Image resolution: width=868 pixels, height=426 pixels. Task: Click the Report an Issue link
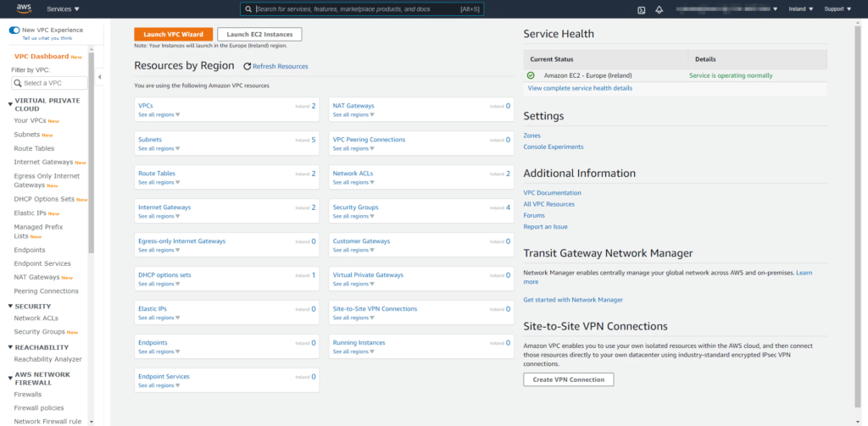[545, 226]
